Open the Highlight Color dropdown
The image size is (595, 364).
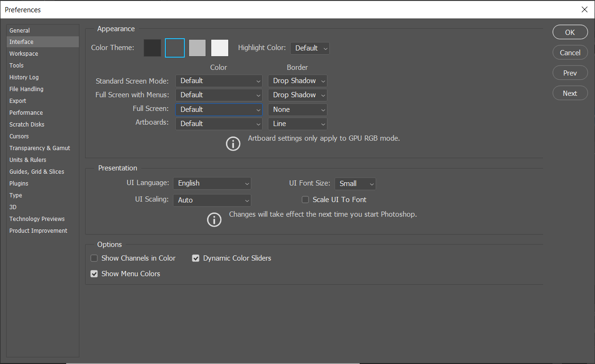click(310, 48)
